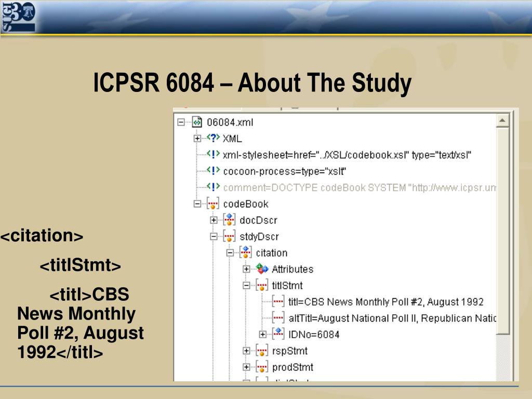Select the 06084.xml tree label
Viewport: 532px width, 399px height.
(x=230, y=122)
